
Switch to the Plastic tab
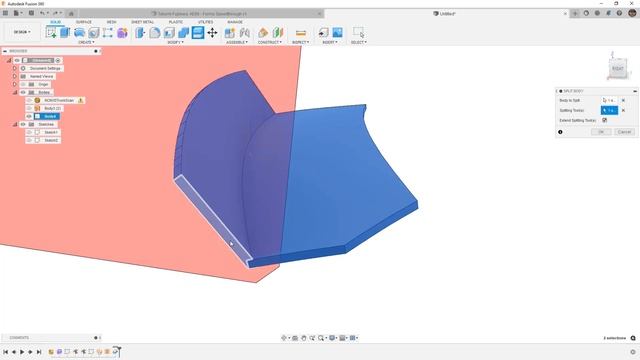(176, 22)
